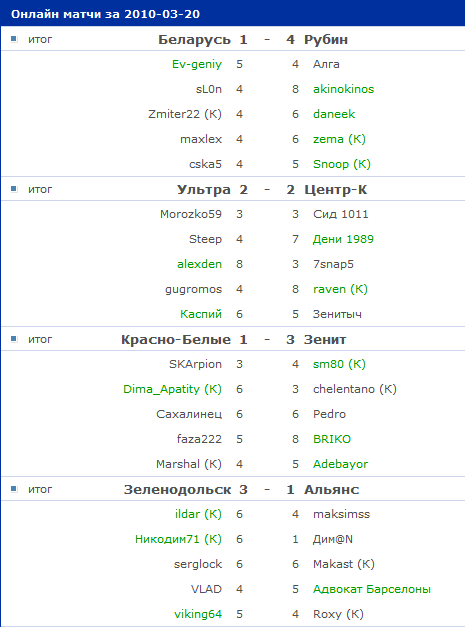Viewport: 465px width, 627px height.
Task: Open akinokinos player link
Action: (343, 89)
